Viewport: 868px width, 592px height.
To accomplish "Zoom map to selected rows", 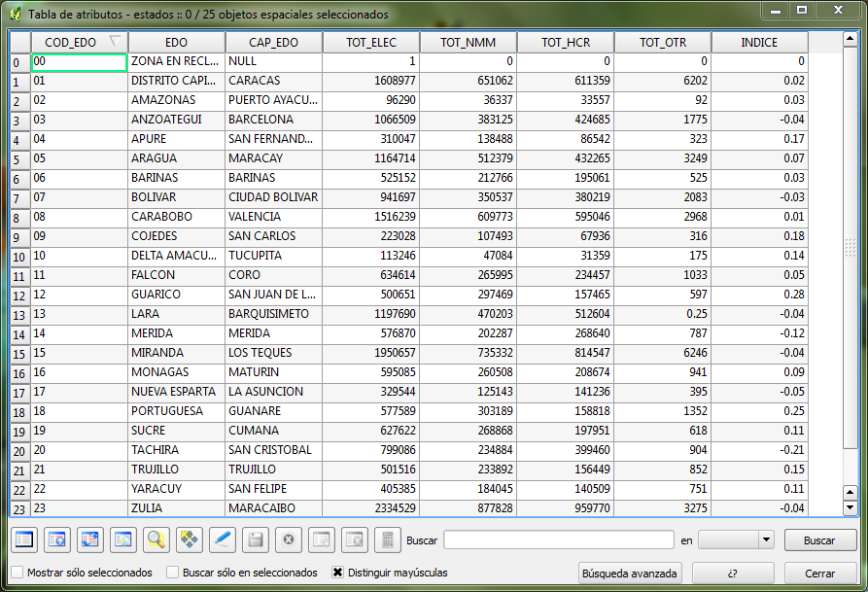I will click(x=156, y=540).
